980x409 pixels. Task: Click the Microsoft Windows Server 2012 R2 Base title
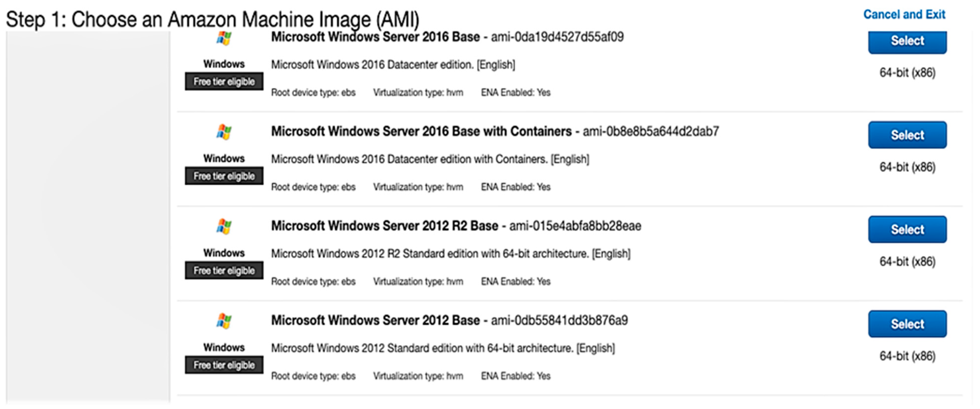click(384, 226)
